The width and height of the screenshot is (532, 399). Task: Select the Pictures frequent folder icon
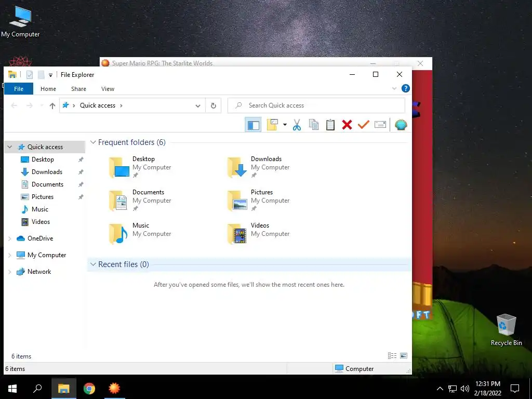pyautogui.click(x=237, y=200)
